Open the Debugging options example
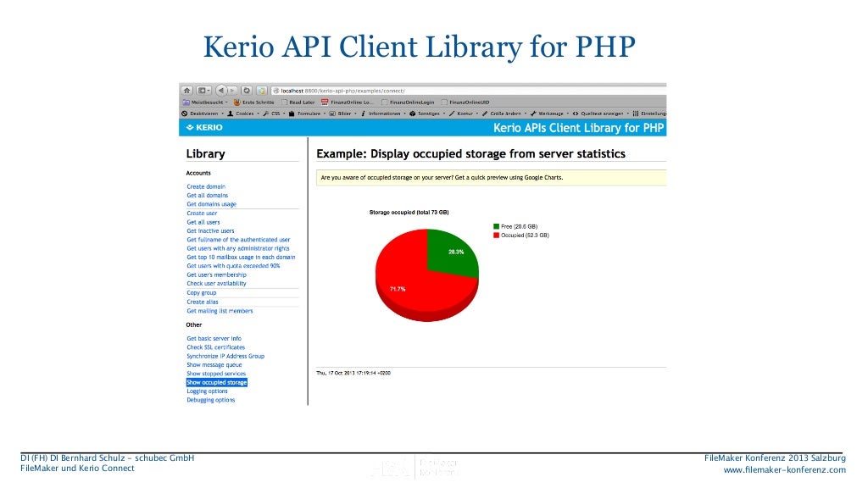The height and width of the screenshot is (488, 868). [211, 400]
